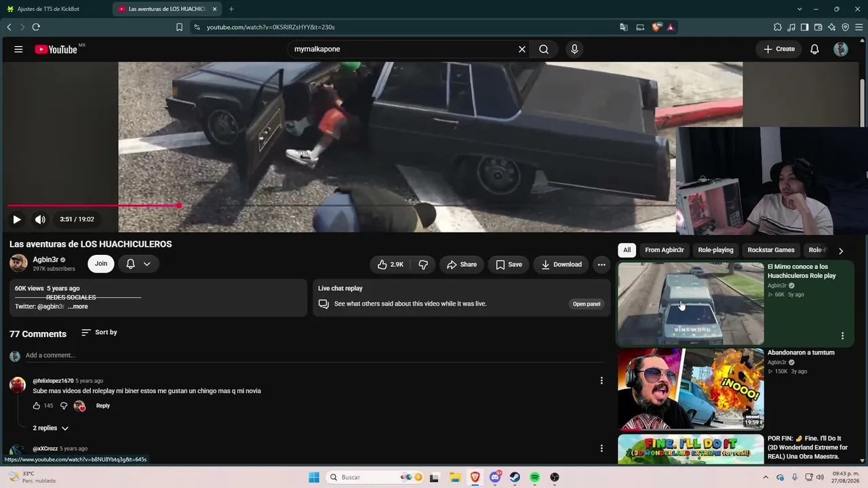Open menu for El Mimo recommended video
This screenshot has width=868, height=488.
pos(842,336)
